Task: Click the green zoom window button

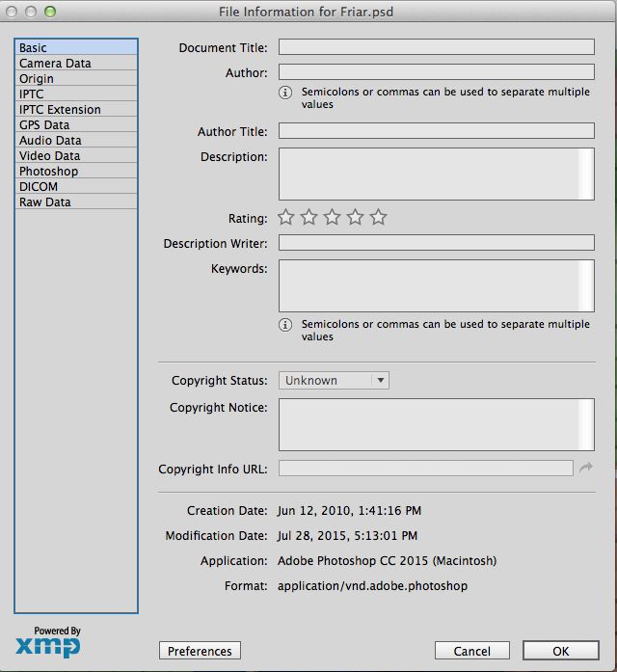Action: tap(50, 12)
